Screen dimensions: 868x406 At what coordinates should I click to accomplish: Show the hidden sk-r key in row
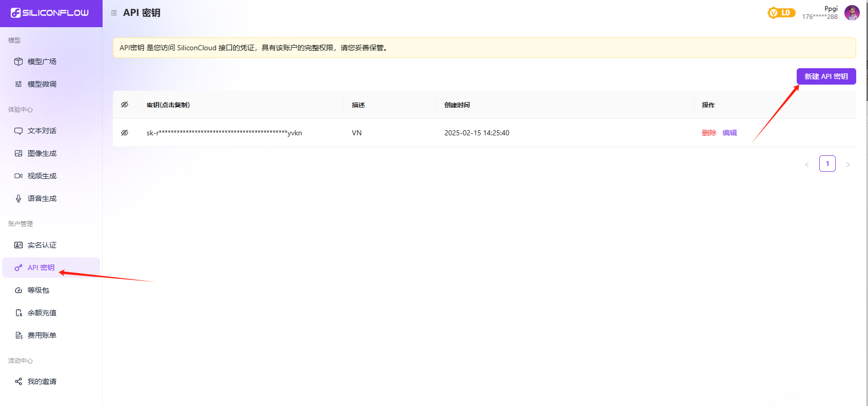coord(125,133)
